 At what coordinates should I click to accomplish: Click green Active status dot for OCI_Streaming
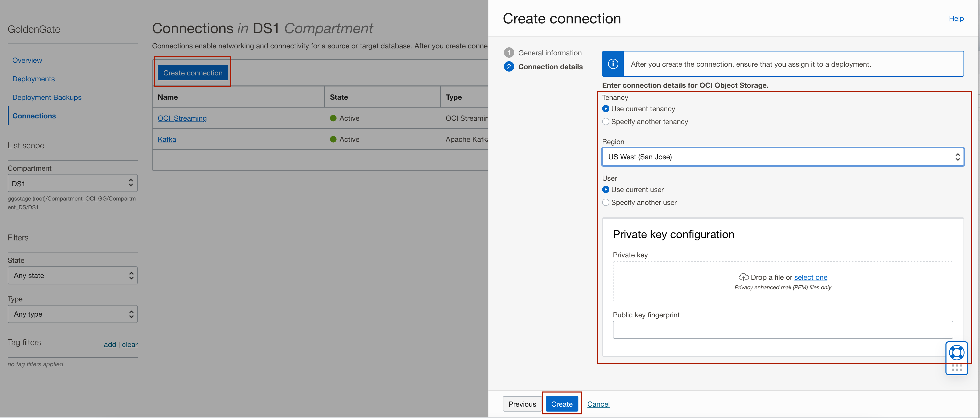click(333, 118)
